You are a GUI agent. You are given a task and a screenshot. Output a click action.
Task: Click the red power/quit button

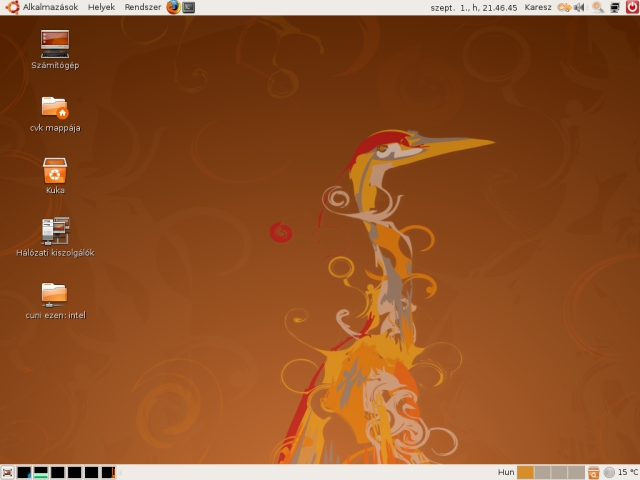(x=632, y=7)
